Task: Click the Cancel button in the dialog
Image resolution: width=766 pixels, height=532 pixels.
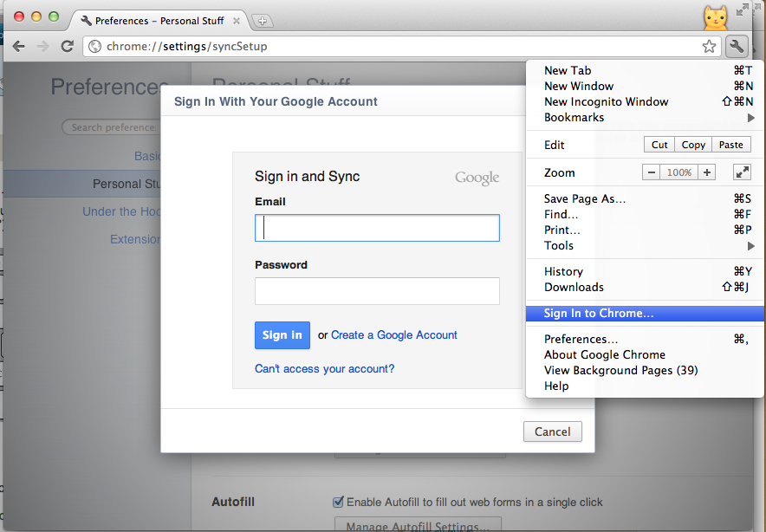Action: (553, 431)
